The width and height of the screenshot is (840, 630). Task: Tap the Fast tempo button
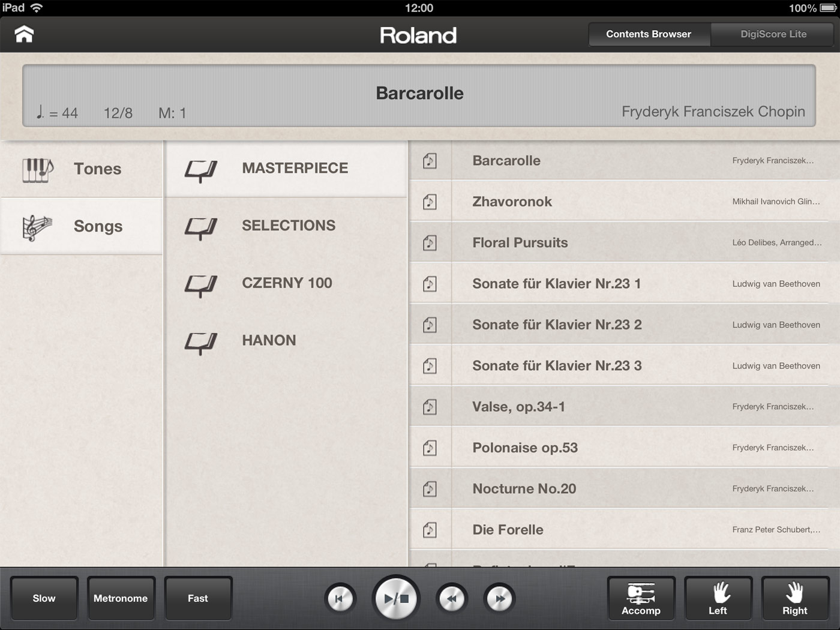click(197, 598)
